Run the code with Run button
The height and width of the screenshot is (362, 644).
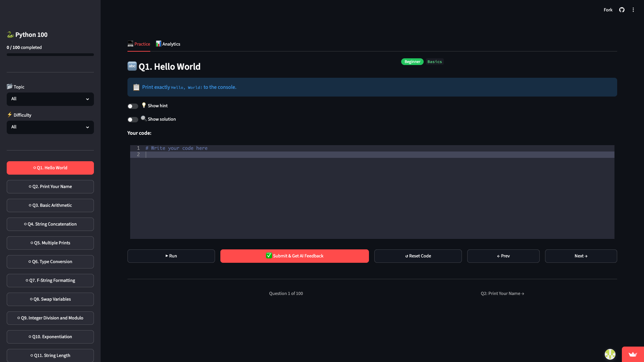(171, 256)
